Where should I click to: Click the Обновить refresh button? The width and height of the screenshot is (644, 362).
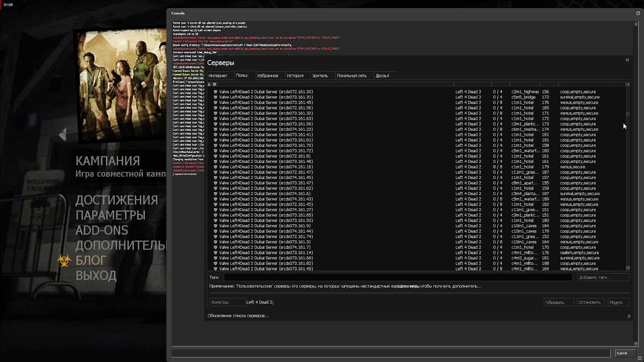(558, 302)
